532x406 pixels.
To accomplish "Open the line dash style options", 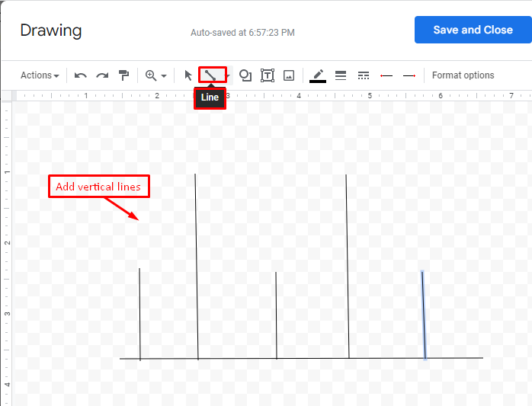I will (x=364, y=75).
